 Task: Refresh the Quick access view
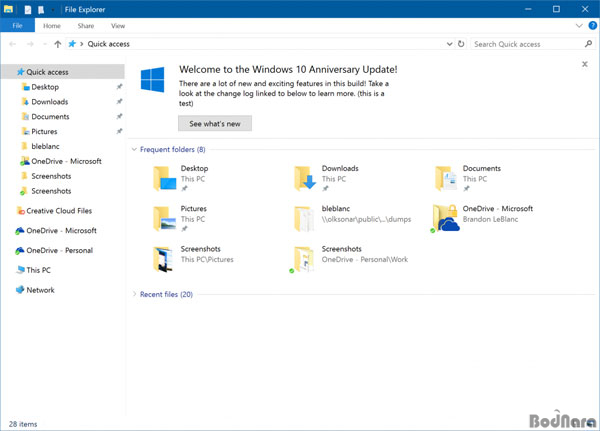pos(461,44)
